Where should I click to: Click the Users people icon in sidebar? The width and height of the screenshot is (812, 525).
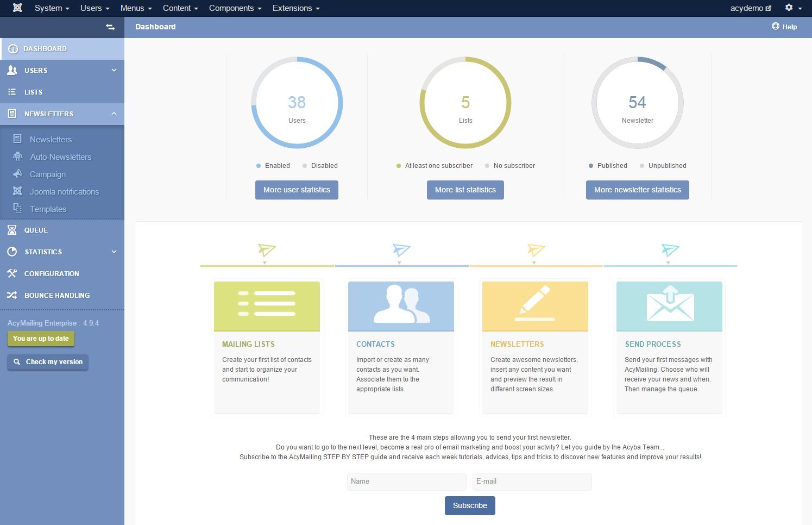click(x=12, y=70)
